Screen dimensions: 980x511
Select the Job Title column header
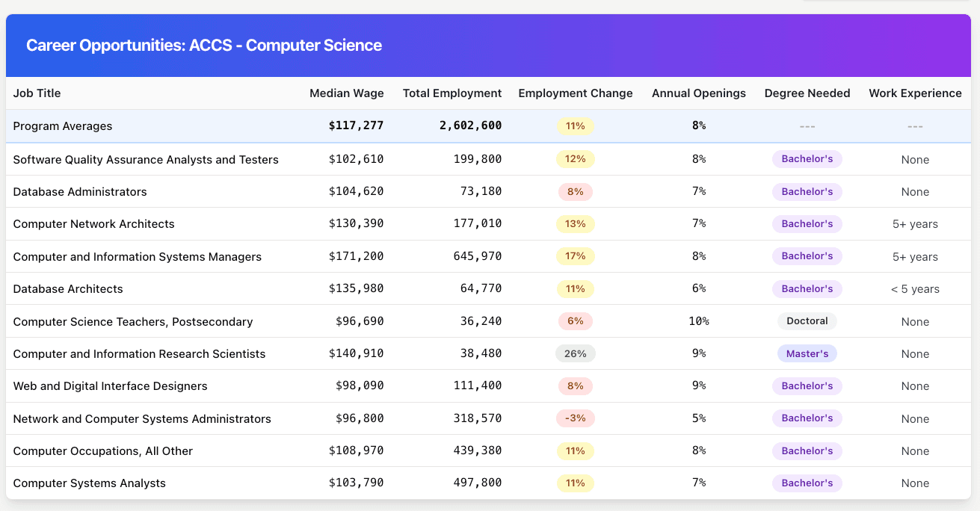pos(36,93)
